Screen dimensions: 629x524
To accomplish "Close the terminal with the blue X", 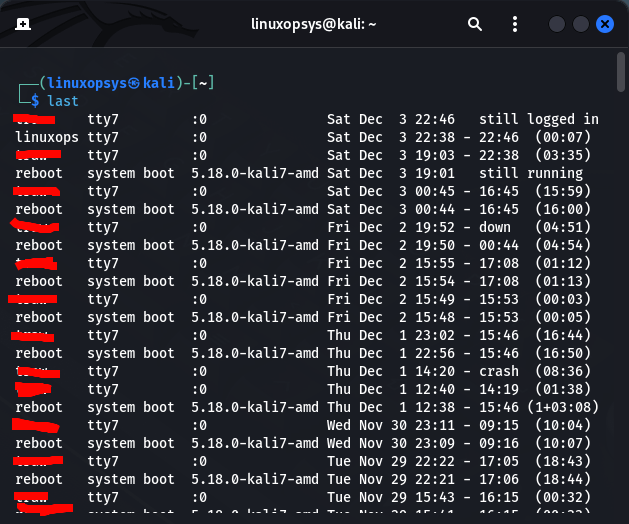I will 605,24.
